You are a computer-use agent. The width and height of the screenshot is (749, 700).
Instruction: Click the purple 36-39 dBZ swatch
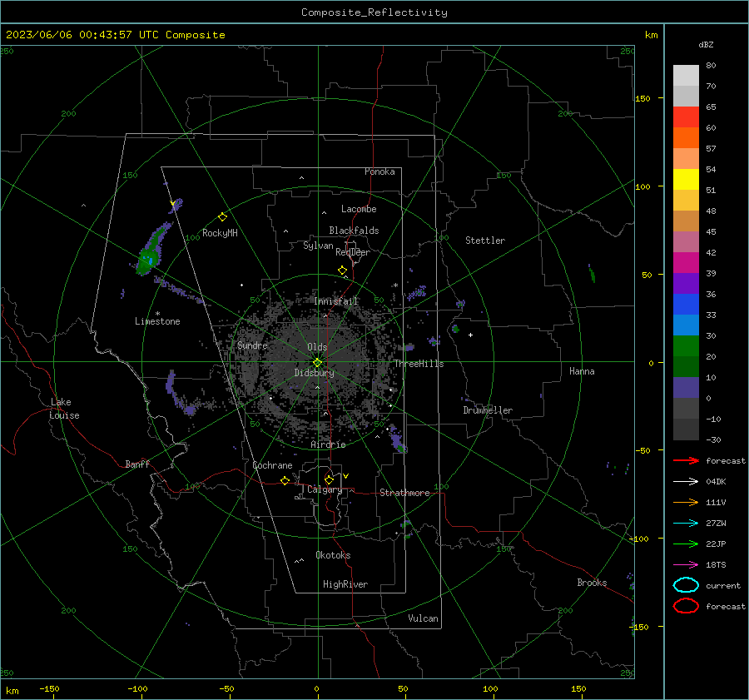(x=686, y=283)
